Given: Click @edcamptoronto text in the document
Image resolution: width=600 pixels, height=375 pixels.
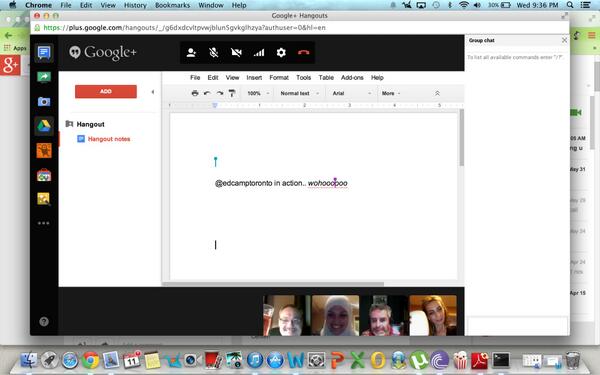Looking at the screenshot, I should pos(243,183).
